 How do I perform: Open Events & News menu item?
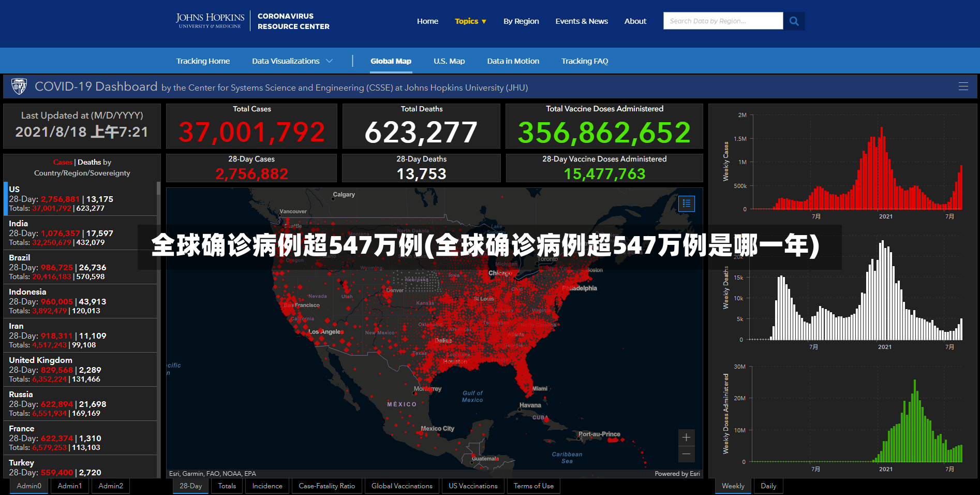[582, 21]
